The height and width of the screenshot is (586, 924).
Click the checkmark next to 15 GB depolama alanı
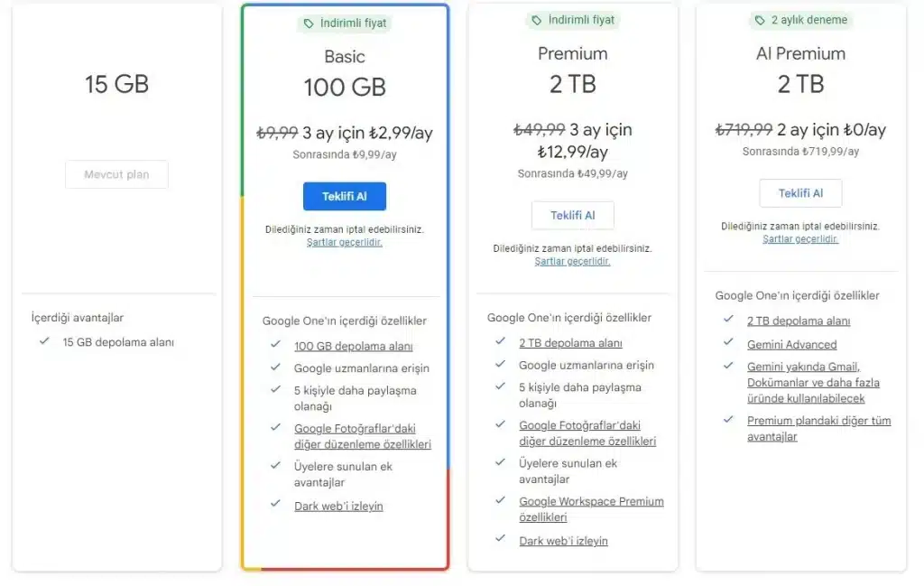[x=44, y=340]
